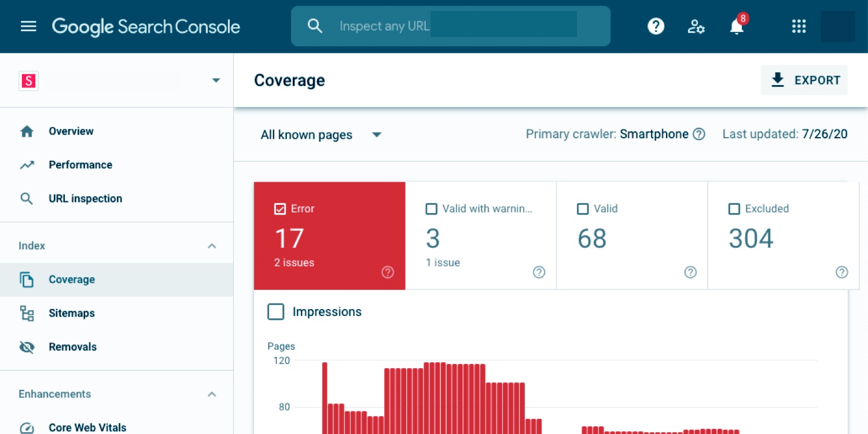Image resolution: width=868 pixels, height=434 pixels.
Task: Select the Error 17 status card
Action: coord(330,236)
